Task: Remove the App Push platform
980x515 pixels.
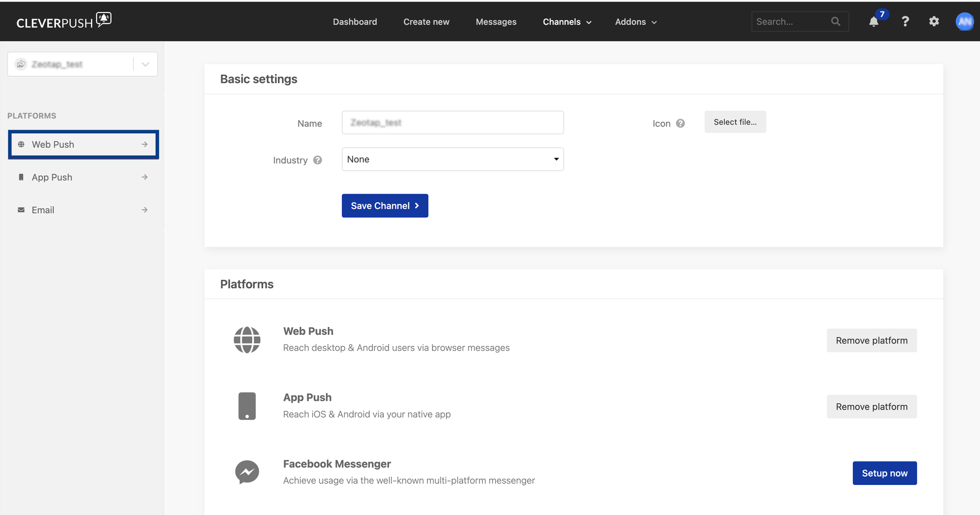Action: click(x=871, y=406)
